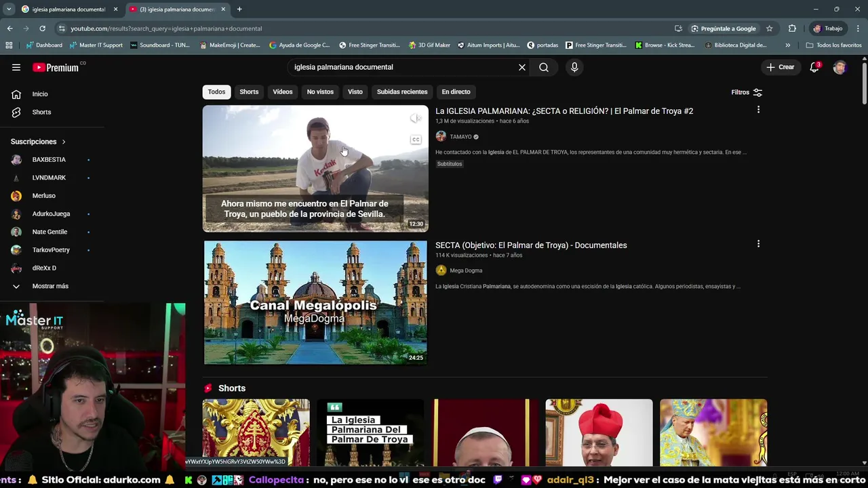The image size is (868, 488).
Task: Open the Trabajo profile menu
Action: 828,28
